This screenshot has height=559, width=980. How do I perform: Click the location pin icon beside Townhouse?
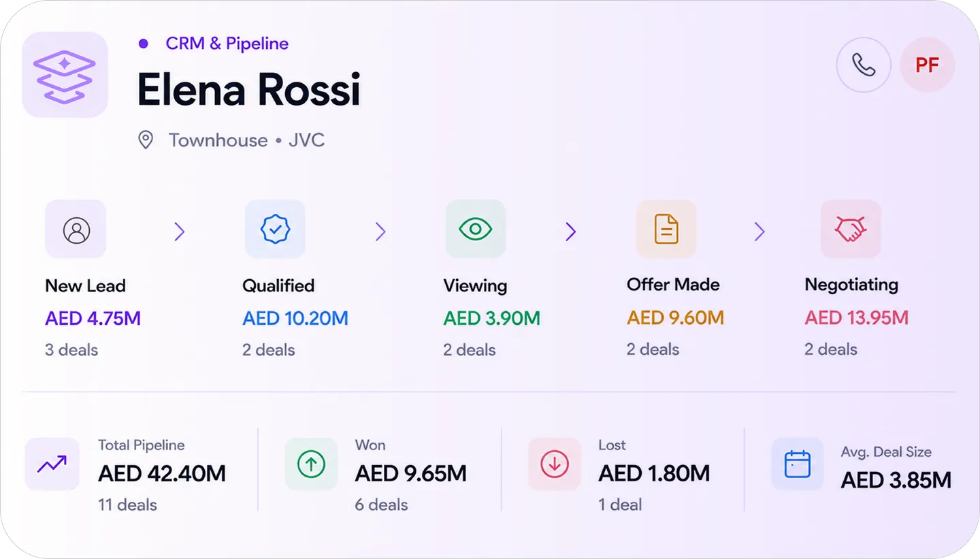coord(146,140)
